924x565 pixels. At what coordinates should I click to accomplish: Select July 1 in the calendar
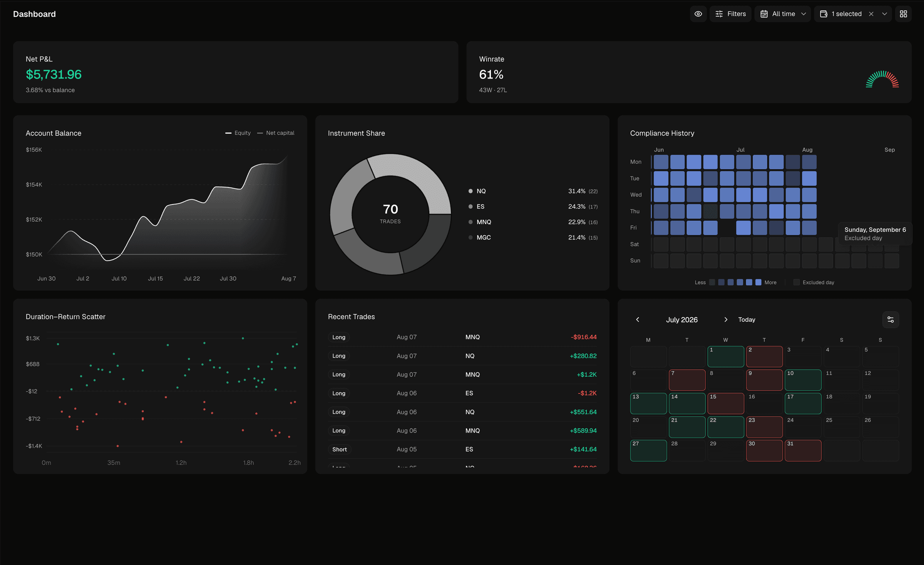pos(725,356)
